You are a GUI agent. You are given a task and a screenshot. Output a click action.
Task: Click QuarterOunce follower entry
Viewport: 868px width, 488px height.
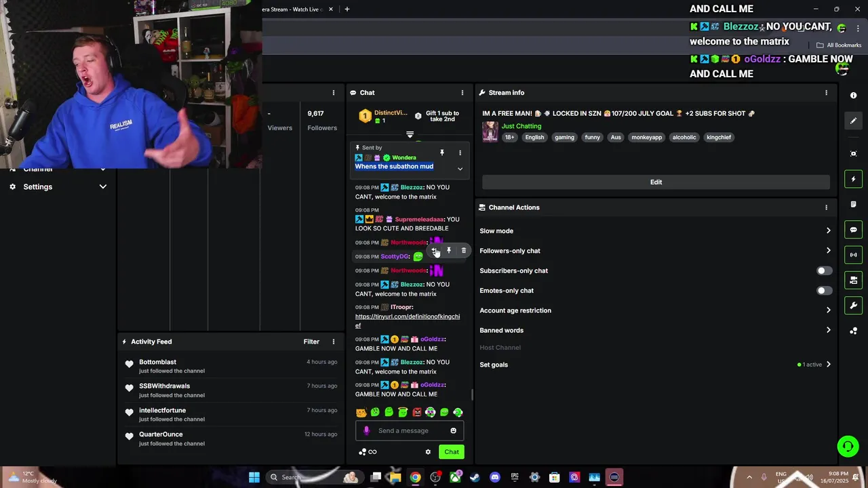click(161, 434)
